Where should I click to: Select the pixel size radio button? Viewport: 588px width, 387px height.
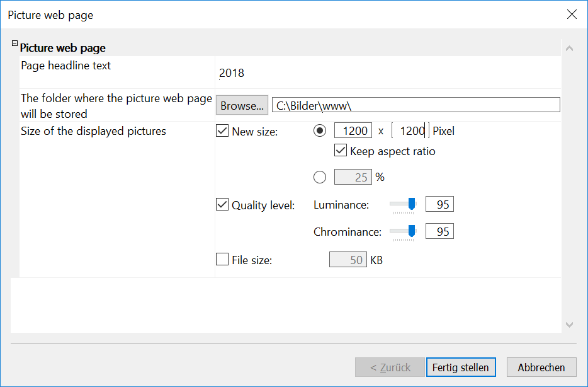(x=320, y=131)
